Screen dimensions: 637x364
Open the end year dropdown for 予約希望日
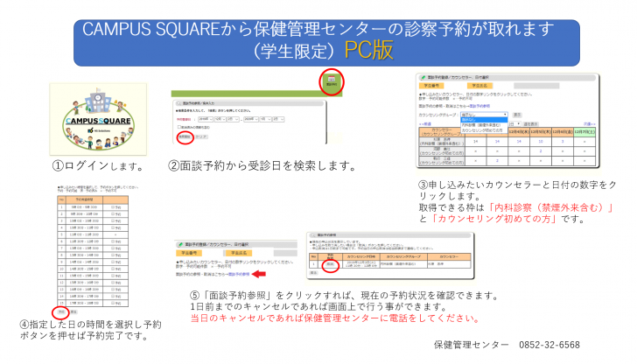coord(251,119)
